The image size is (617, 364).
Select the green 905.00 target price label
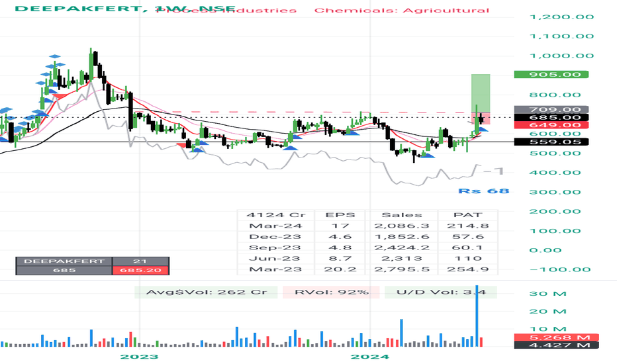(x=551, y=74)
